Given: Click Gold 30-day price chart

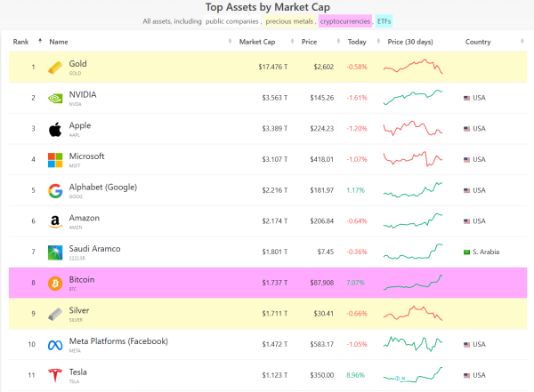Looking at the screenshot, I should pyautogui.click(x=413, y=67).
